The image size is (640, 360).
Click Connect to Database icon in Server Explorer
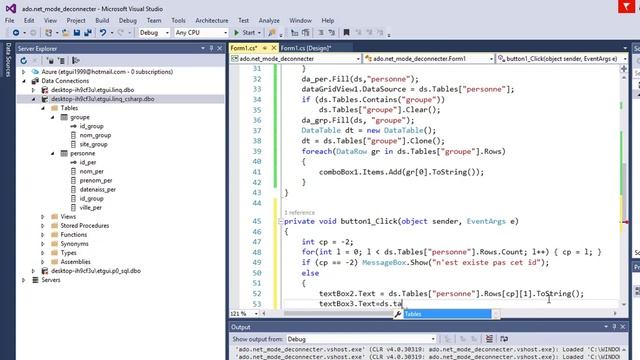click(50, 61)
